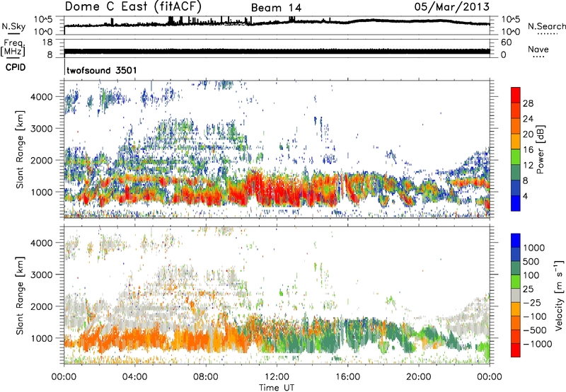This screenshot has height=392, width=566.
Task: Click the "Freq. [MHz]" axis label
Action: pyautogui.click(x=13, y=48)
